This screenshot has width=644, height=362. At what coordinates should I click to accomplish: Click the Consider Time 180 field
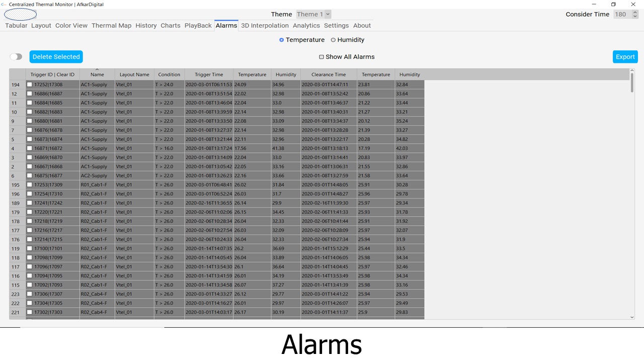click(623, 14)
